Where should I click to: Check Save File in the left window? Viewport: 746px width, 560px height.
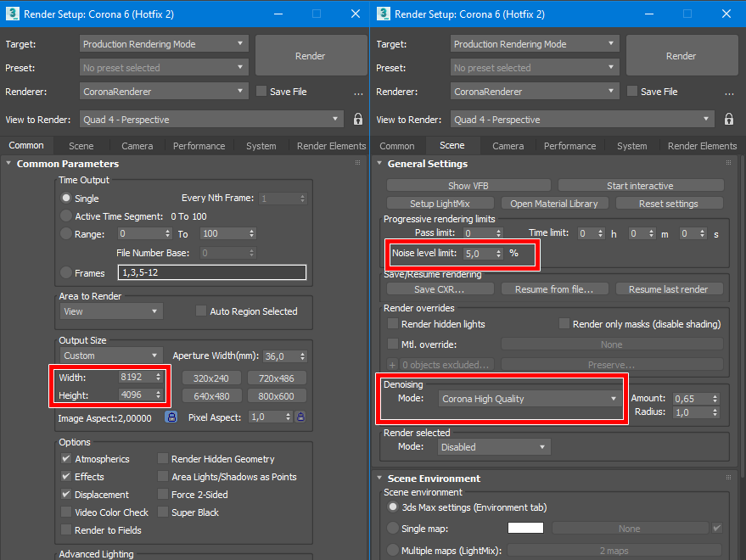coord(261,92)
